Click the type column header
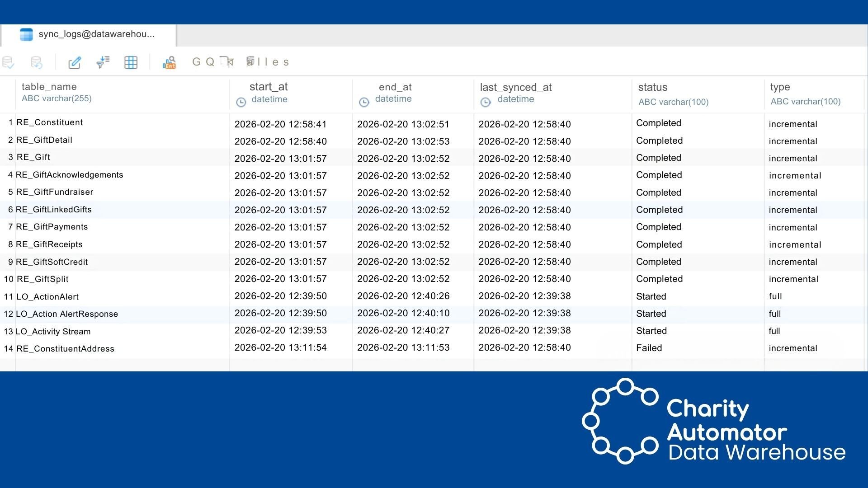The image size is (868, 488). [x=780, y=87]
